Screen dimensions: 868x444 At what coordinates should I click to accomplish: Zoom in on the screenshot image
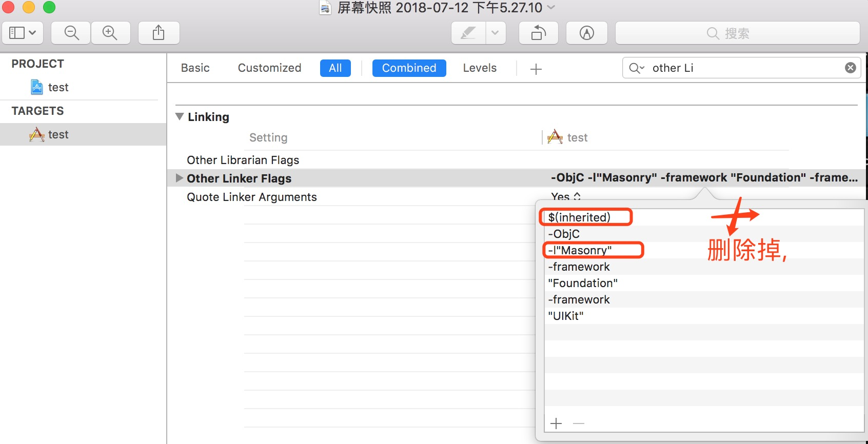[110, 33]
